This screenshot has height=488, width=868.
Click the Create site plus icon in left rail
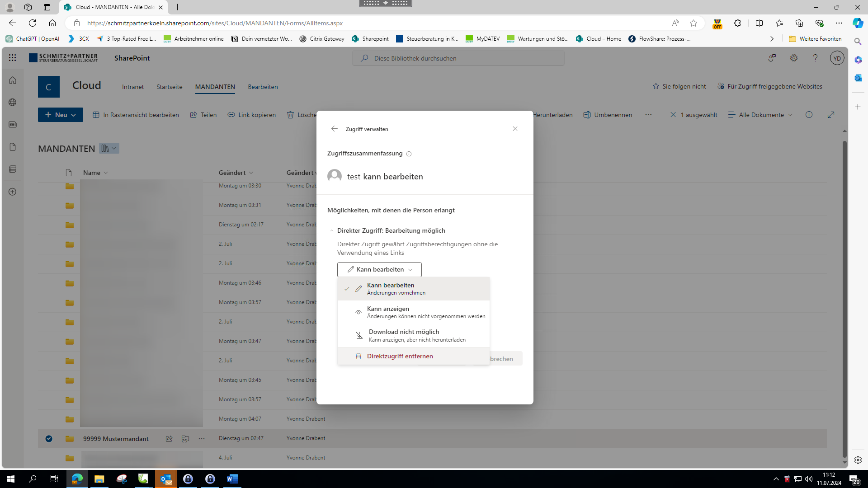13,192
